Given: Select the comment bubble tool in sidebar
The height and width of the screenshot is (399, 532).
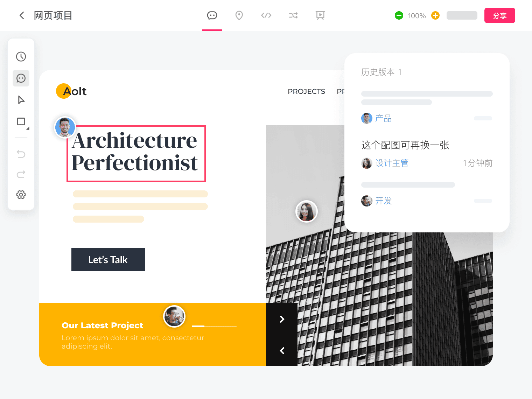Looking at the screenshot, I should pos(21,78).
